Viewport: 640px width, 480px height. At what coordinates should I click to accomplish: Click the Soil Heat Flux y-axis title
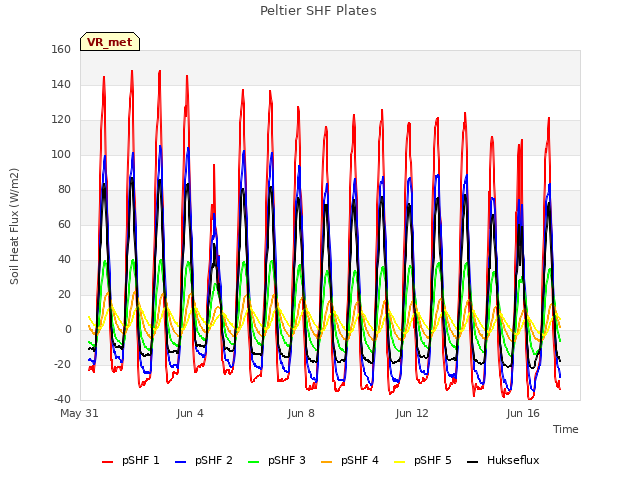(14, 226)
